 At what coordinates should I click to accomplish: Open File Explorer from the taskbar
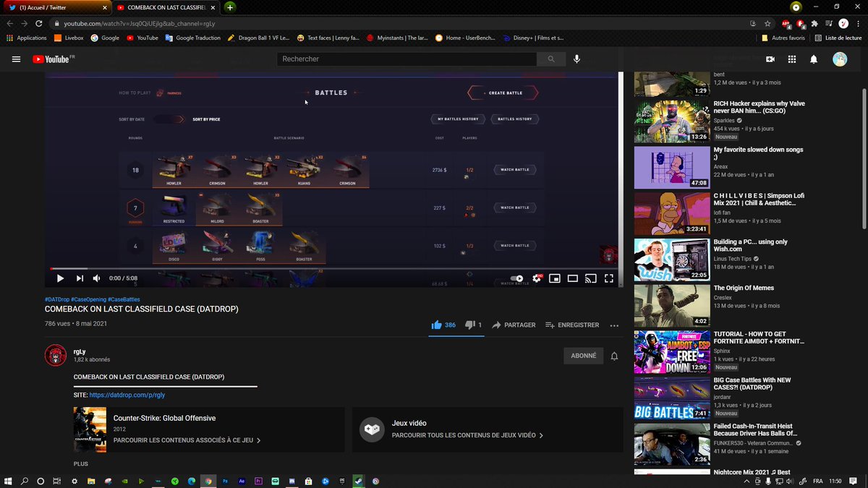(91, 481)
